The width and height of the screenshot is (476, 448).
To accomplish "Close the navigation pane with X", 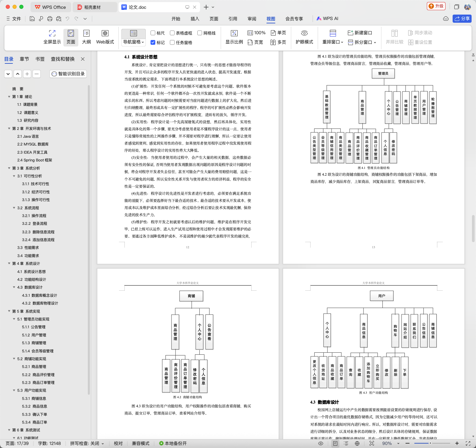I will point(83,59).
